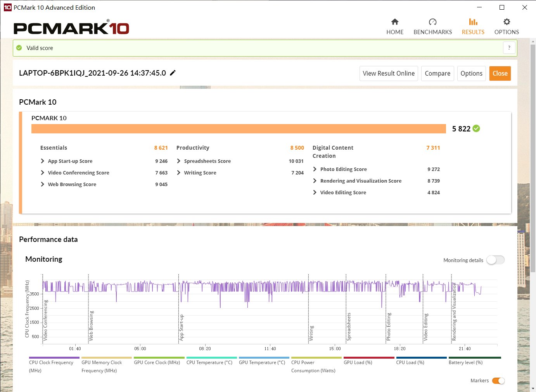The width and height of the screenshot is (536, 392).
Task: Toggle CPU Load legend item
Action: coord(421,362)
